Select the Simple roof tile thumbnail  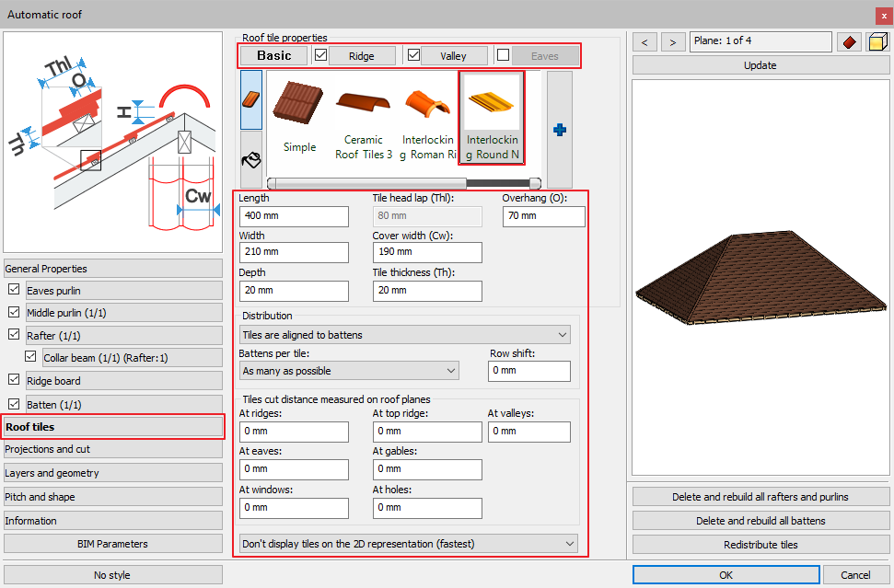click(299, 117)
